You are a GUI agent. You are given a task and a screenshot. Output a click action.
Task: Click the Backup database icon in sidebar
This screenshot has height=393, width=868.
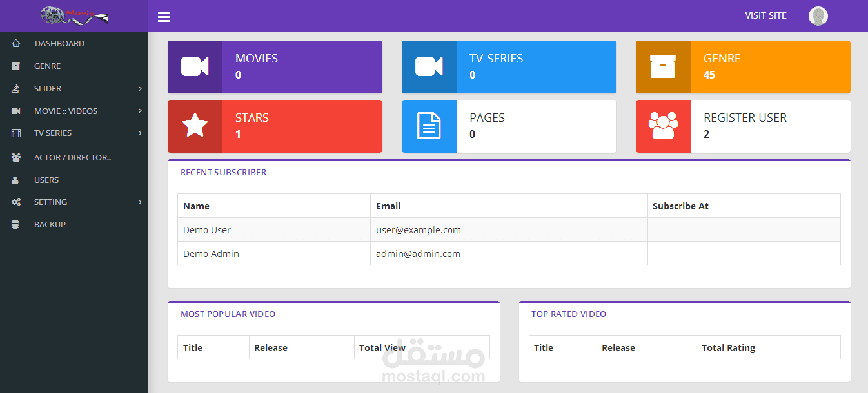coord(15,224)
